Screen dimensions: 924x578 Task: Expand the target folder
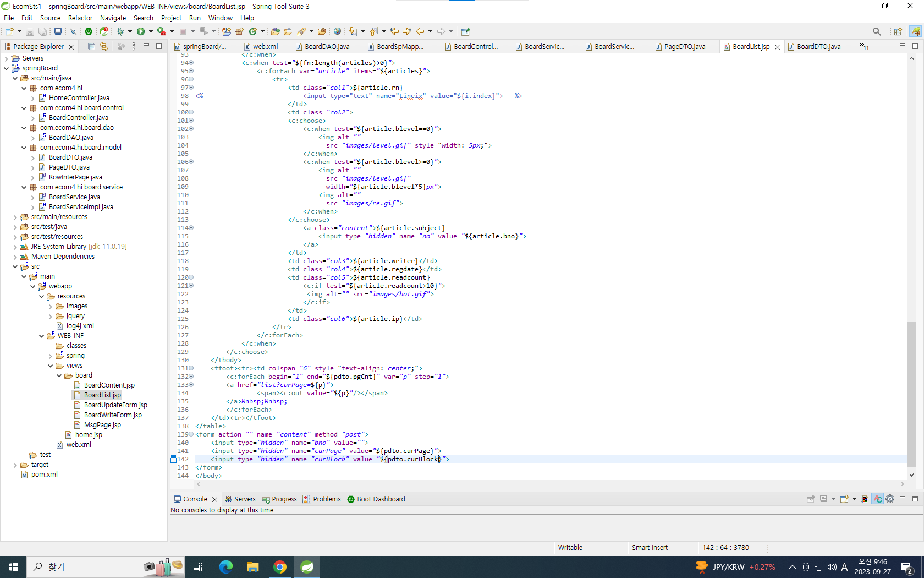pos(15,465)
